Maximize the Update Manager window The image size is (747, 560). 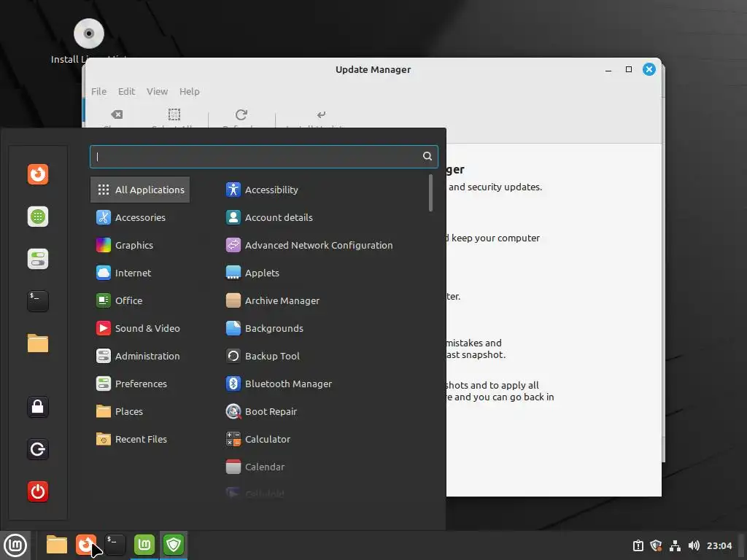tap(629, 69)
